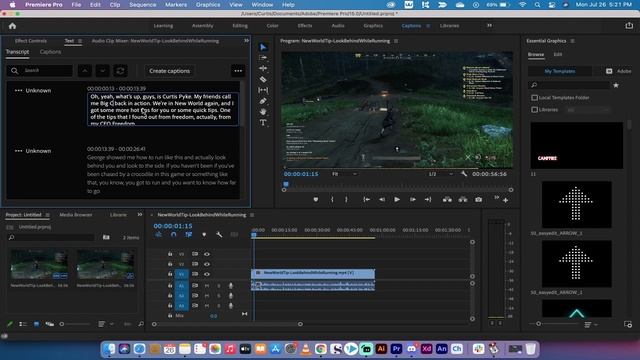Mute audio track A1

207,286
